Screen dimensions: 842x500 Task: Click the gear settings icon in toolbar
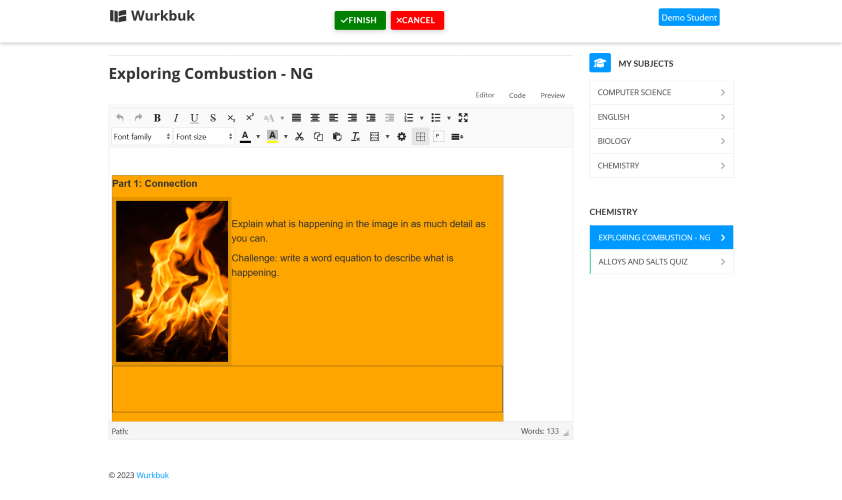[x=402, y=136]
